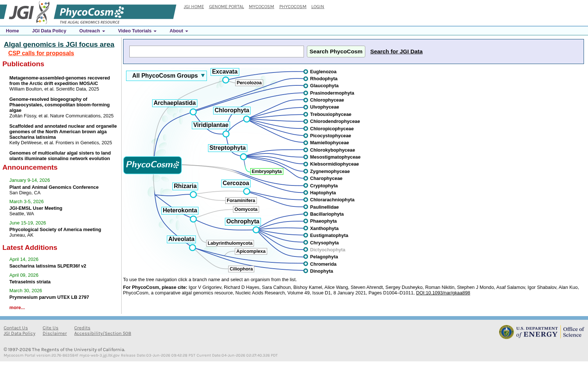Viewport: 588px width, 368px height.
Task: Select the Mamiellophyceae tree leaf
Action: point(329,143)
